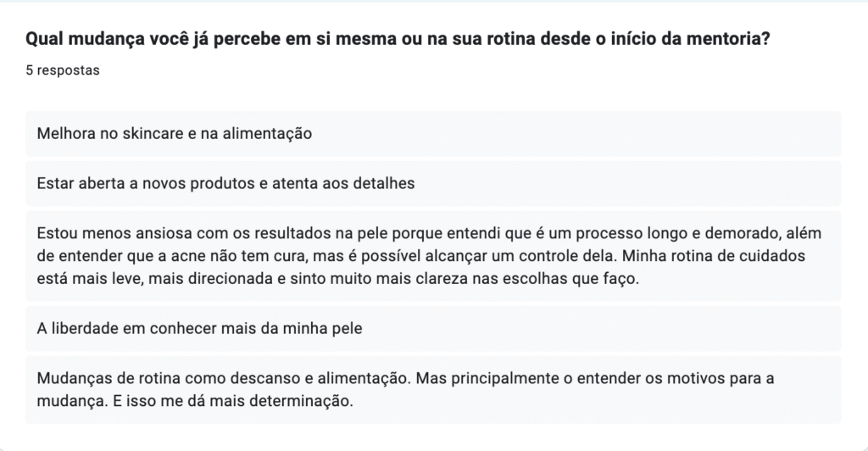Select the "Melhora no skincare e na alimentação" response
Image resolution: width=868 pixels, height=451 pixels.
pyautogui.click(x=175, y=134)
